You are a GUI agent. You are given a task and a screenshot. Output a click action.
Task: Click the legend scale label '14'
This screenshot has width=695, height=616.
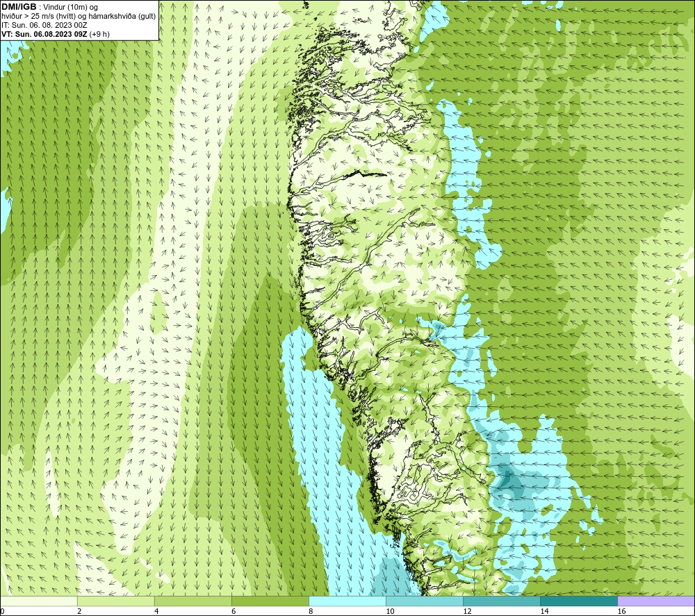click(x=544, y=611)
